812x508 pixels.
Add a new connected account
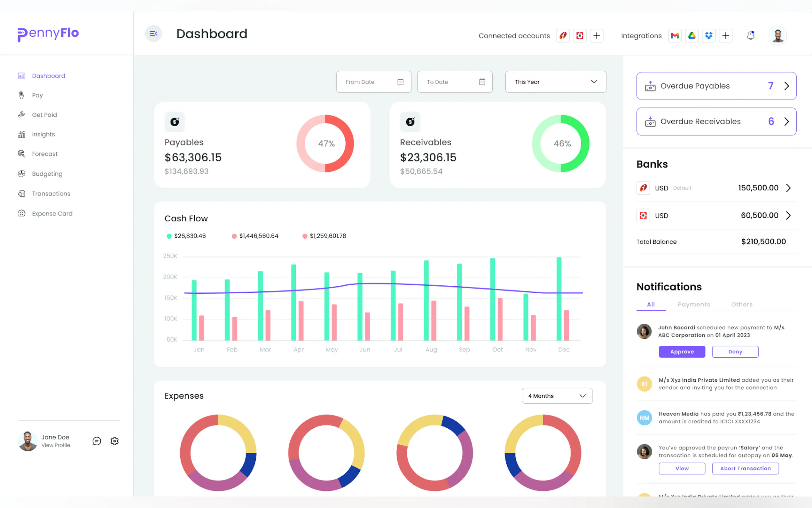pos(597,36)
